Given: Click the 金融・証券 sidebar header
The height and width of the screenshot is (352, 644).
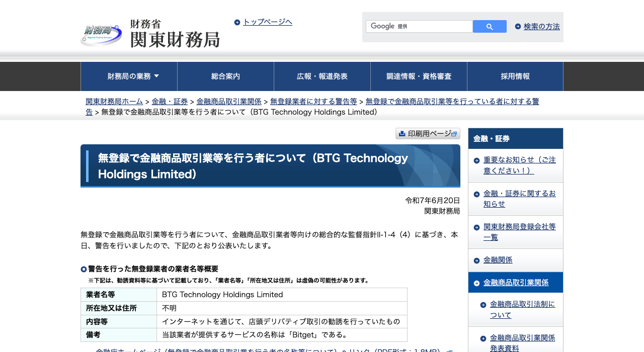Looking at the screenshot, I should pos(516,138).
